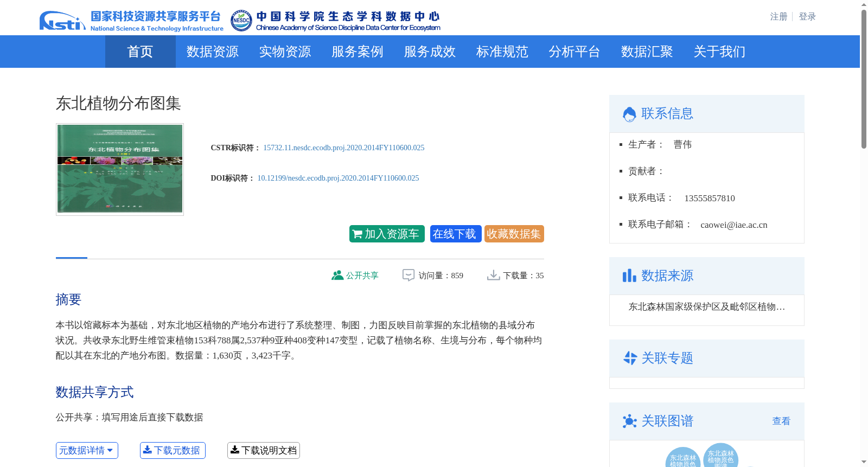This screenshot has height=467, width=868.
Task: Click the 东北植物分布图集 book cover thumbnail
Action: pos(120,169)
